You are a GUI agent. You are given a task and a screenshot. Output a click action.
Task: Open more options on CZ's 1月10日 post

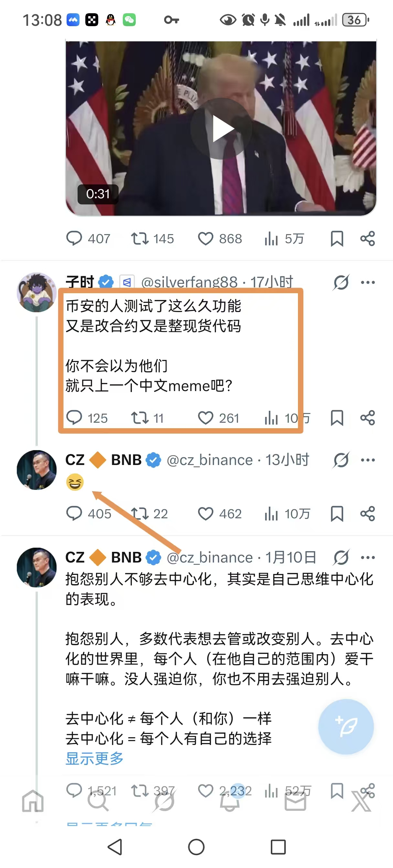click(x=367, y=557)
